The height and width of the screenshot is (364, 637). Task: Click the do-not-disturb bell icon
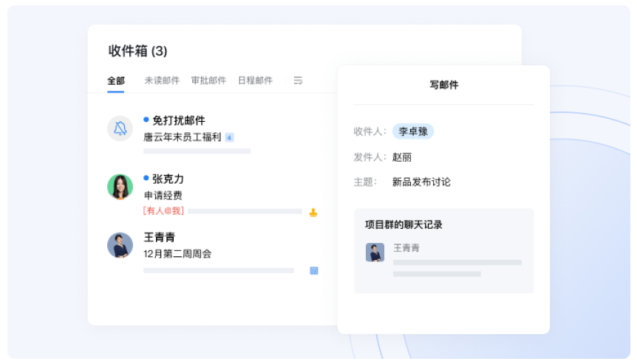click(x=120, y=128)
